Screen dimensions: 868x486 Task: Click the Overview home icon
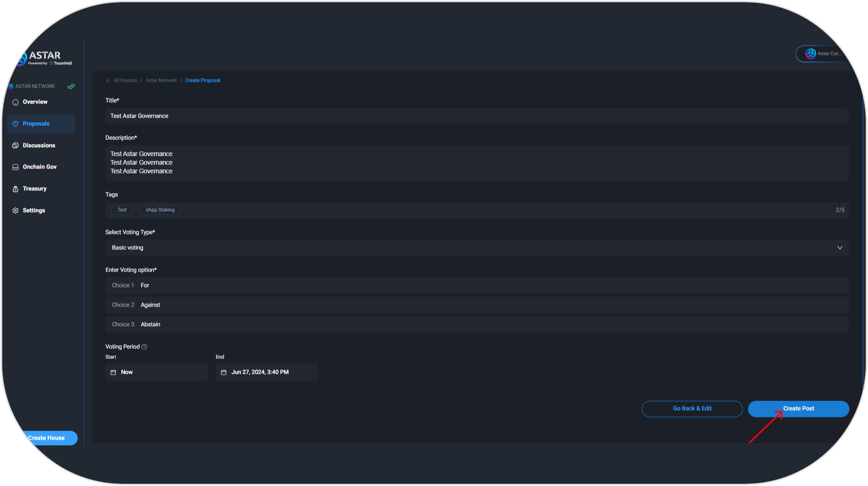[15, 102]
